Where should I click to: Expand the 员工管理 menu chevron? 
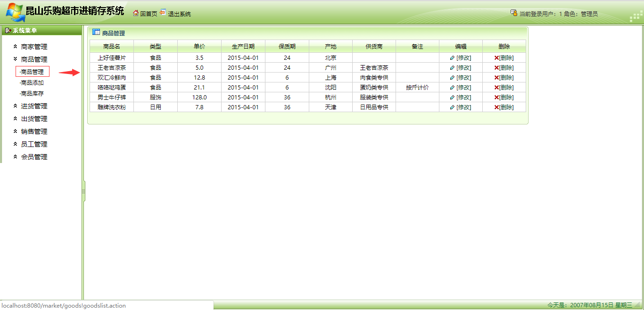[16, 144]
